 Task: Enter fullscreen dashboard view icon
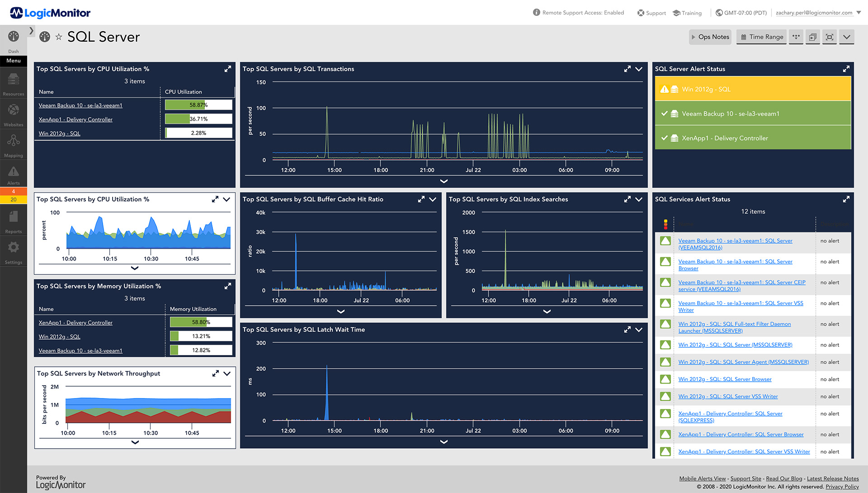point(830,37)
